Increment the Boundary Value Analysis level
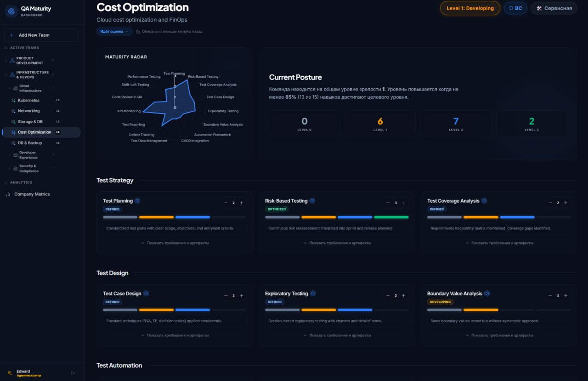The width and height of the screenshot is (588, 381). point(566,296)
